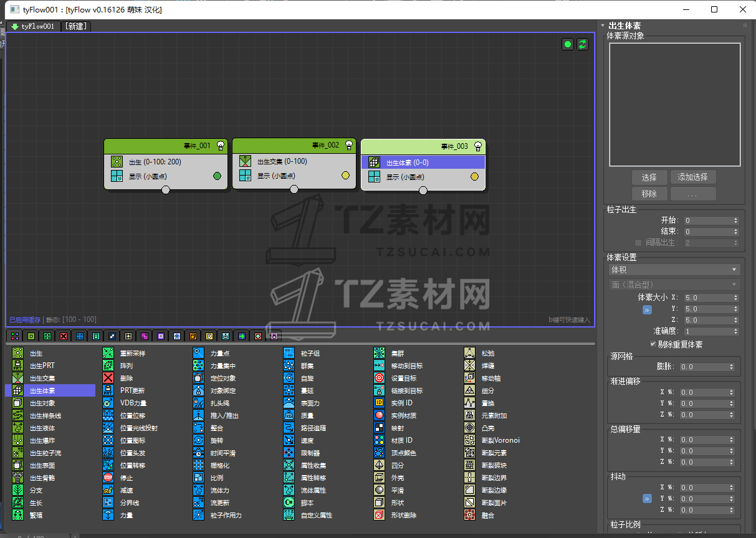
Task: Click the 质量 weight icon
Action: 289,415
